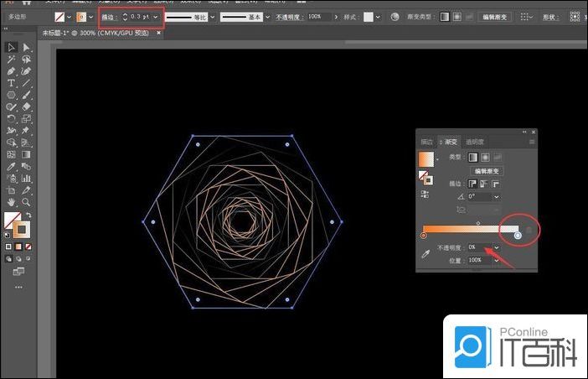Open the stroke weight 0.3 pt dropdown
588x379 pixels.
pos(156,17)
